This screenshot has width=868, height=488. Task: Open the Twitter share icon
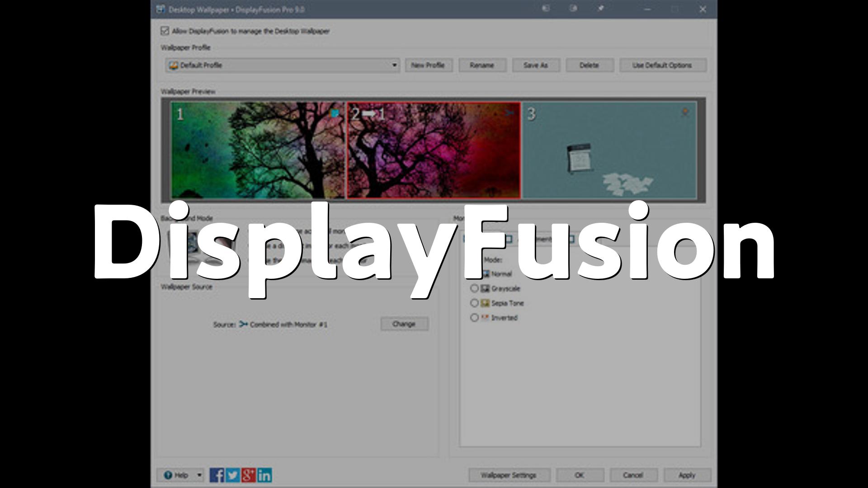pyautogui.click(x=233, y=475)
